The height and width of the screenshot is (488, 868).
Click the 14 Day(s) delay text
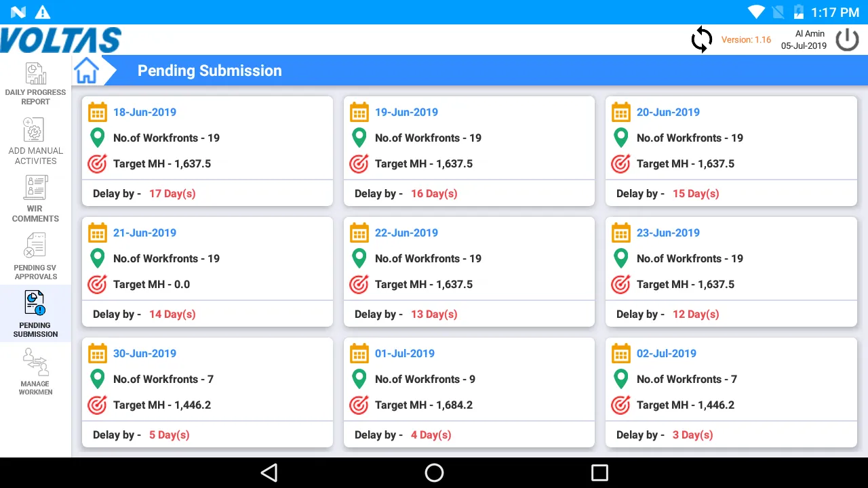[x=172, y=314]
